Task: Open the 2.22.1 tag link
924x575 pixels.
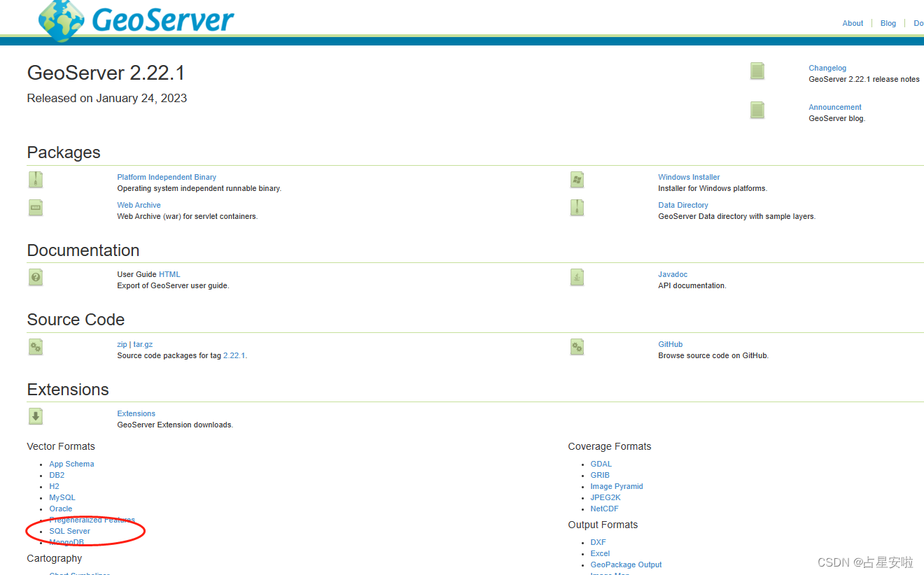Action: [234, 355]
